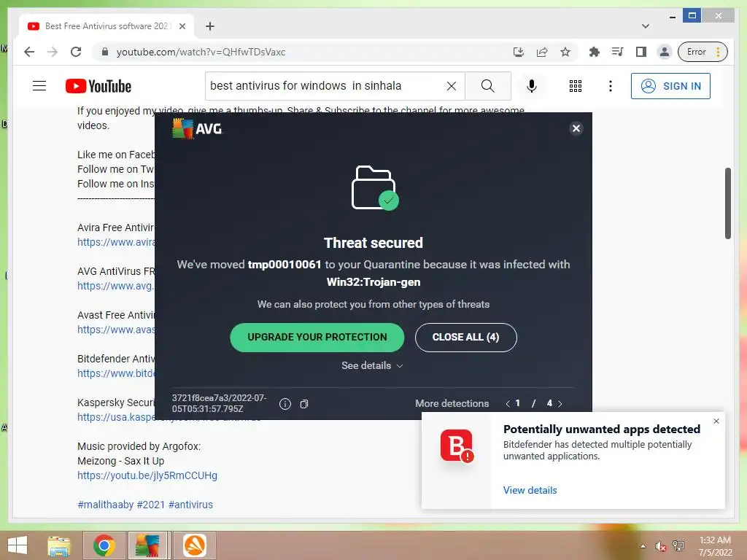Open the Windows Start button
Screen dimensions: 747x560
tap(18, 545)
